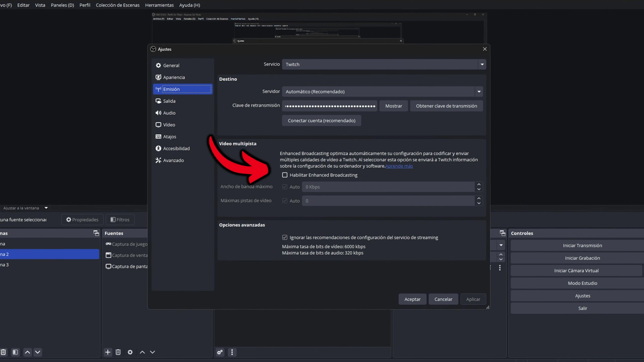This screenshot has width=644, height=362.
Task: Open transition three-dot options menu
Action: pyautogui.click(x=500, y=268)
